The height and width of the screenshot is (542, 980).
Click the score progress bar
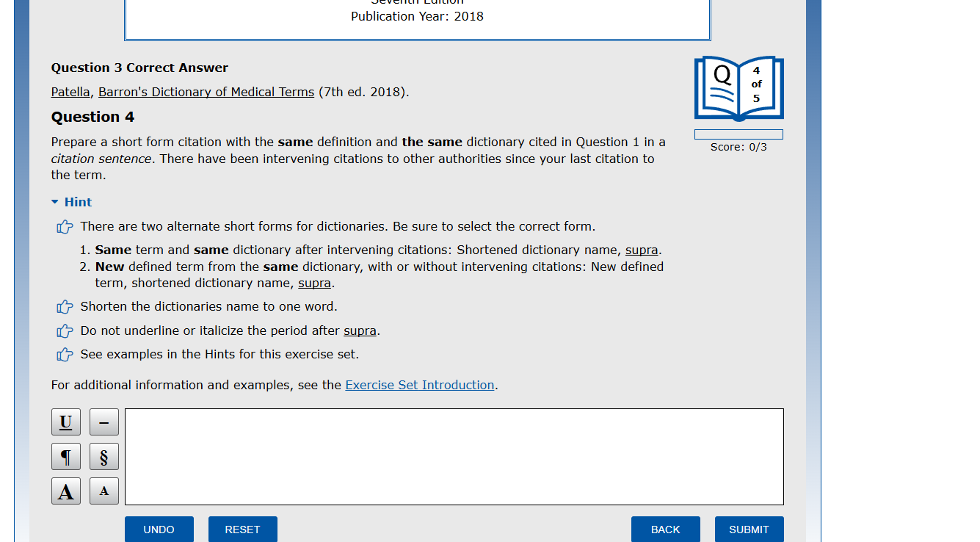point(738,134)
